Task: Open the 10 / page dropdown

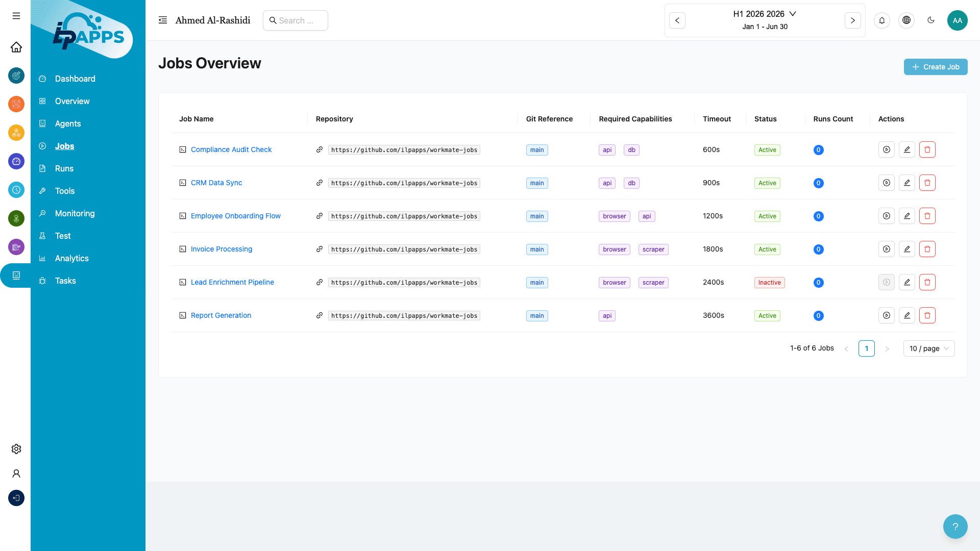Action: (928, 348)
